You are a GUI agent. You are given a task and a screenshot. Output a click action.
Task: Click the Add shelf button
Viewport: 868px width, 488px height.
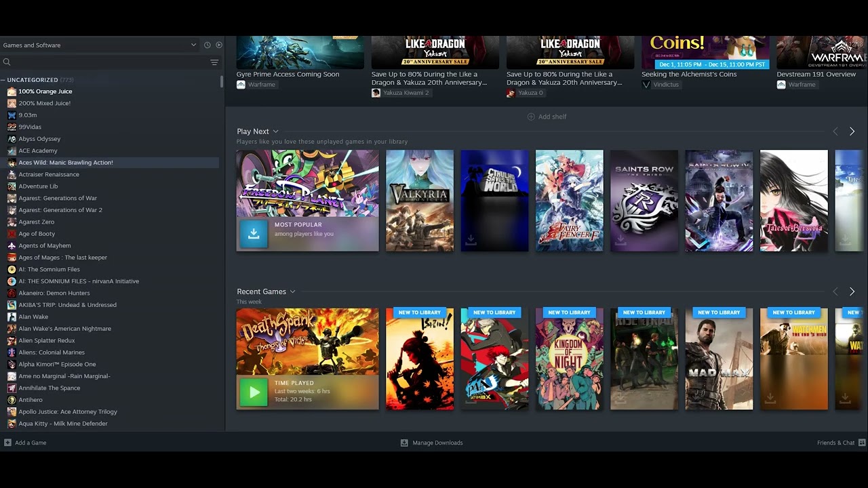[x=547, y=117]
